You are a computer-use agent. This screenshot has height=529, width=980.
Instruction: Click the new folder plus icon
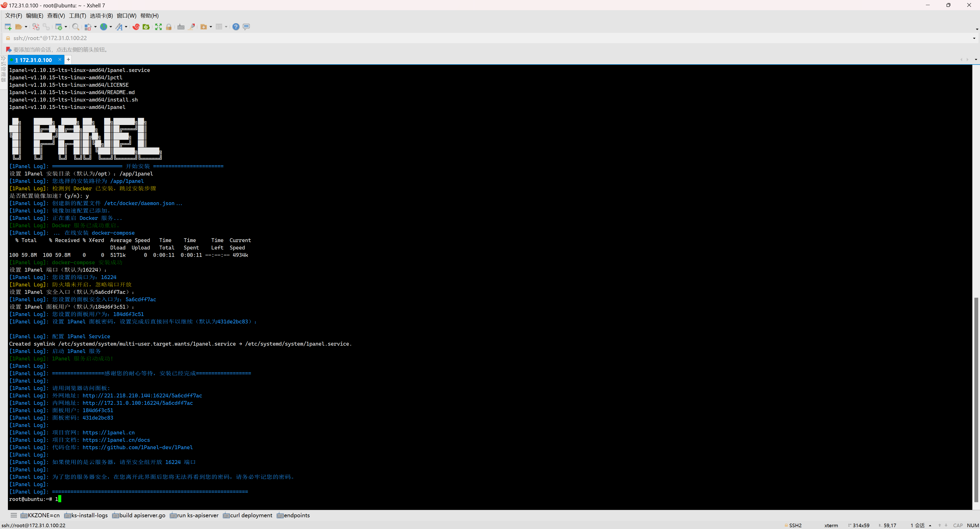[x=204, y=27]
